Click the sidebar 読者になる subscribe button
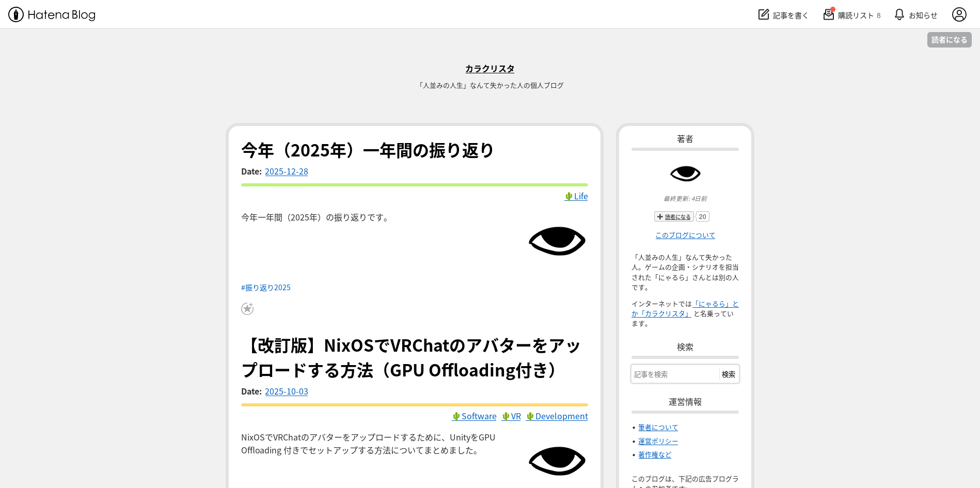The height and width of the screenshot is (488, 980). click(674, 217)
